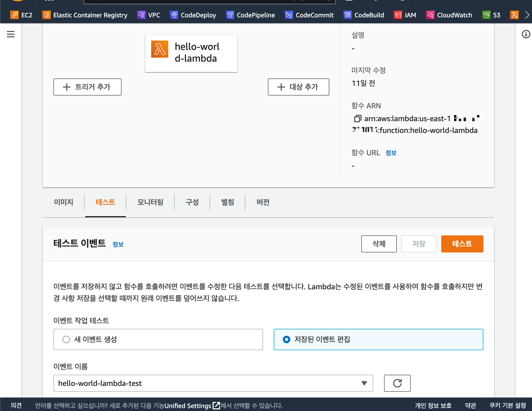
Task: Select the 저장된 이벤트 편집 radio option
Action: tap(287, 339)
